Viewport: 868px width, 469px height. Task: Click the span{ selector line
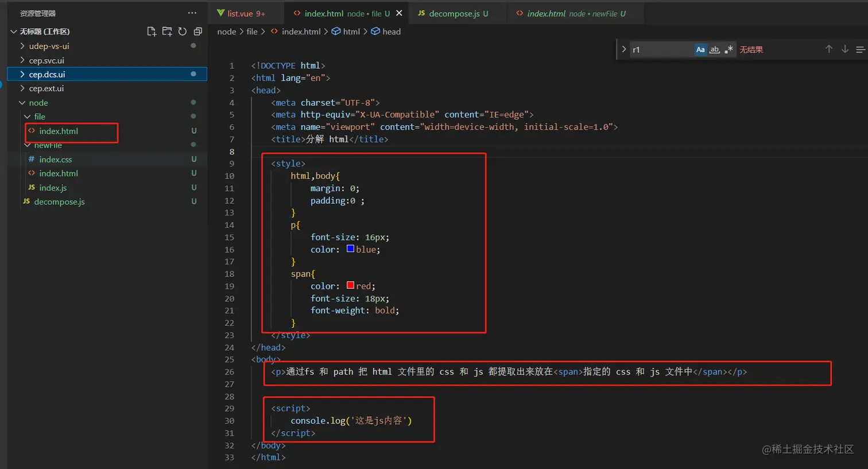point(303,274)
